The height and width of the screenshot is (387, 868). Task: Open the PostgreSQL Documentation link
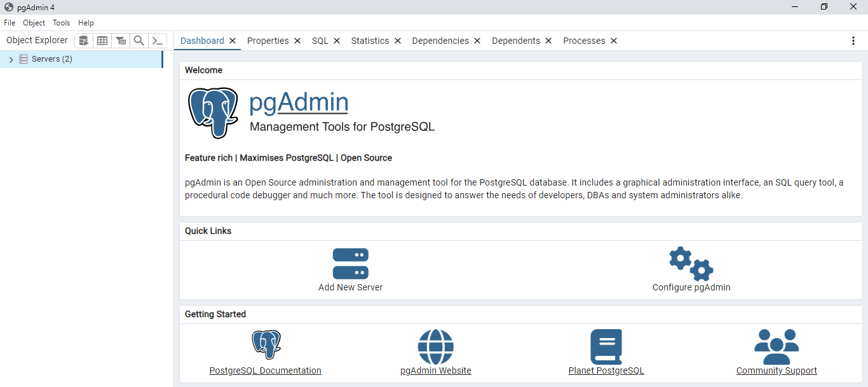pos(266,370)
